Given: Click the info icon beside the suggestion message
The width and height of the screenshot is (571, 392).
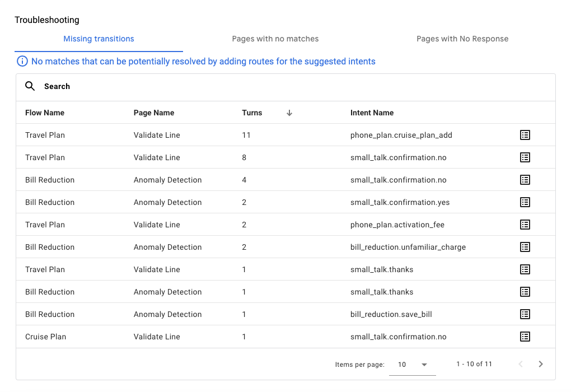Looking at the screenshot, I should click(22, 61).
